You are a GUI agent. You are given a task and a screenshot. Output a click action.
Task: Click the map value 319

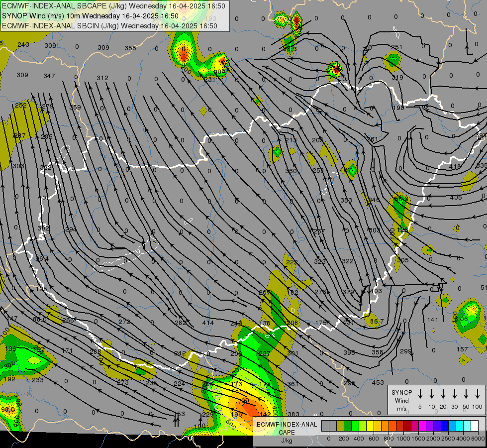pos(397,78)
